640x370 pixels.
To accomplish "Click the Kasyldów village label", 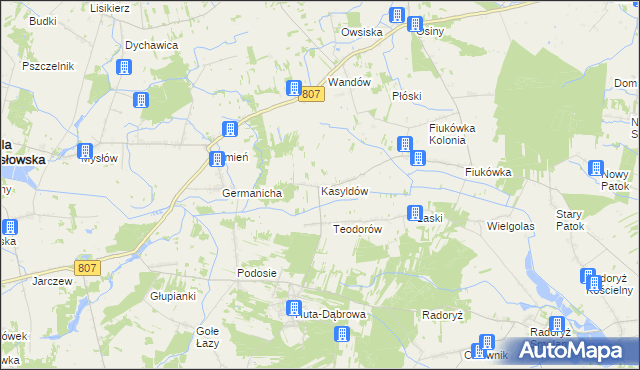I will (344, 191).
